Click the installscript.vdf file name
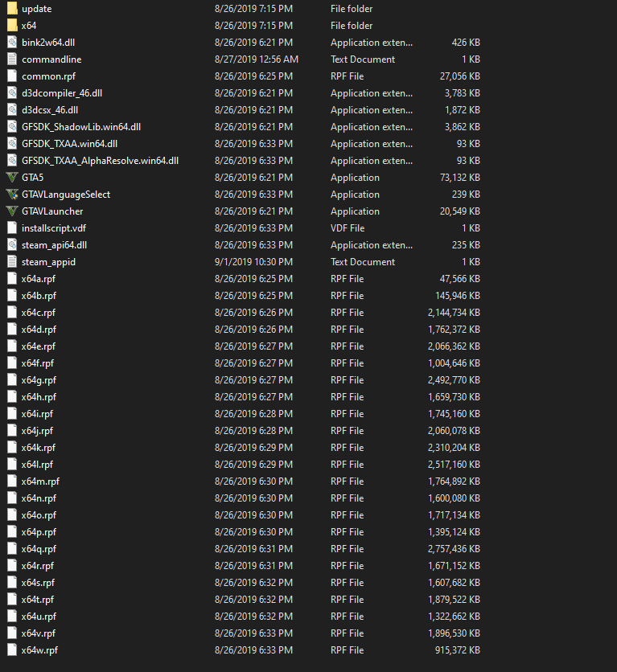The height and width of the screenshot is (672, 617). coord(54,228)
